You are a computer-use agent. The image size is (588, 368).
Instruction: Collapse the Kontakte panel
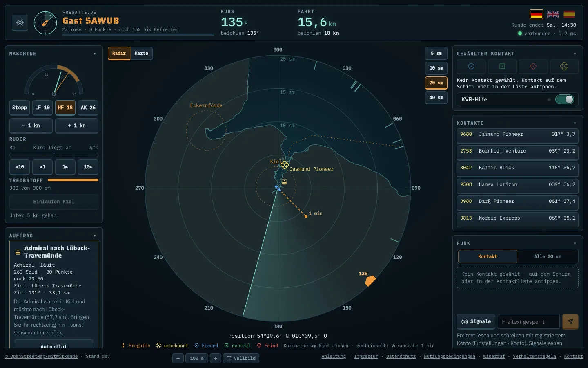tap(575, 123)
